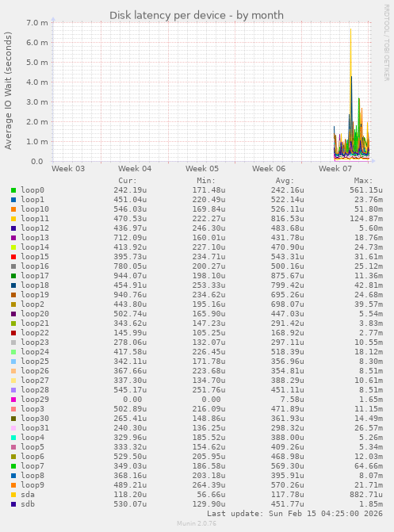Click the 'Avg:' column header
The image size is (394, 532).
point(285,181)
